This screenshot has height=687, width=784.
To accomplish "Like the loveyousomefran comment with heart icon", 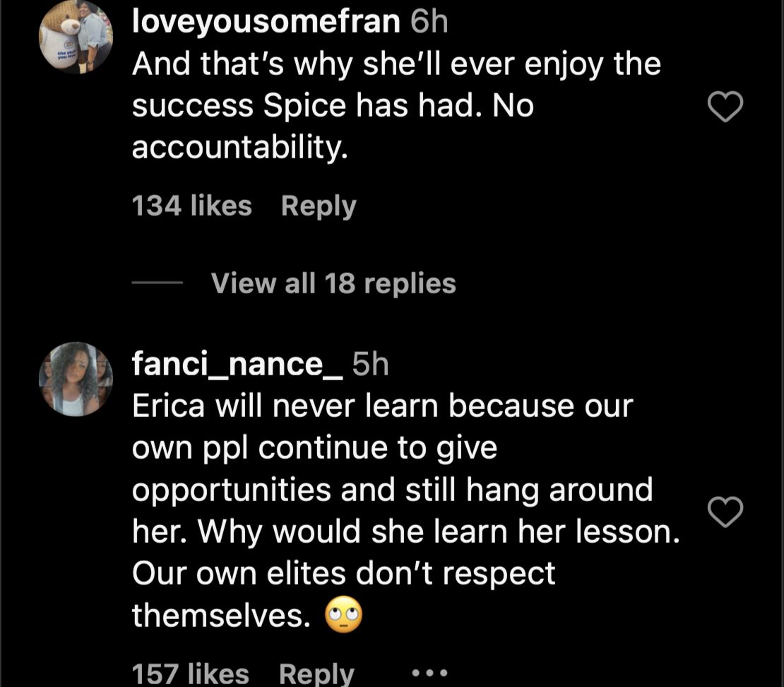I will [x=725, y=107].
